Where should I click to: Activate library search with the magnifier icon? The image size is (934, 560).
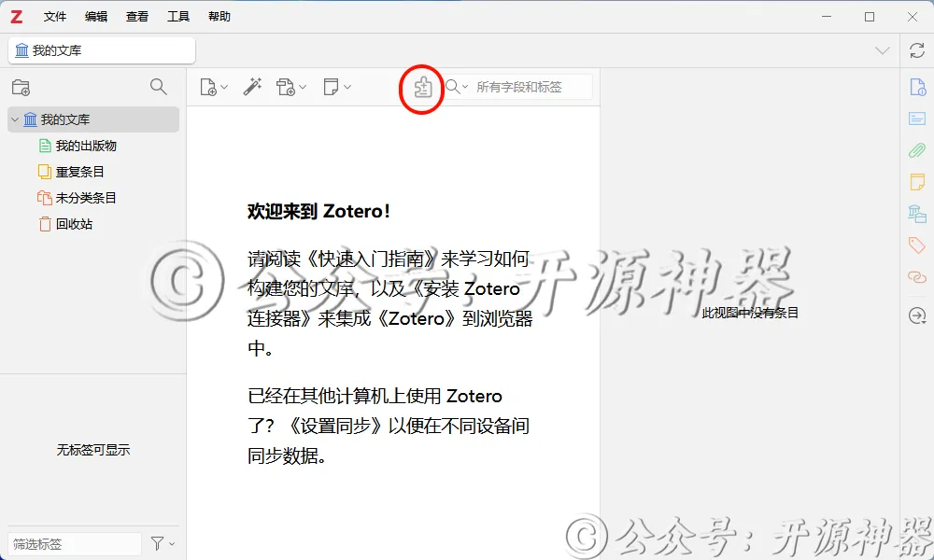(x=158, y=86)
